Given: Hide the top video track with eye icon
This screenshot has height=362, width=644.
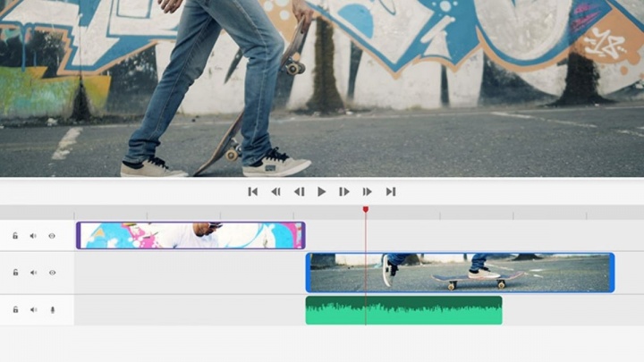Looking at the screenshot, I should (52, 236).
